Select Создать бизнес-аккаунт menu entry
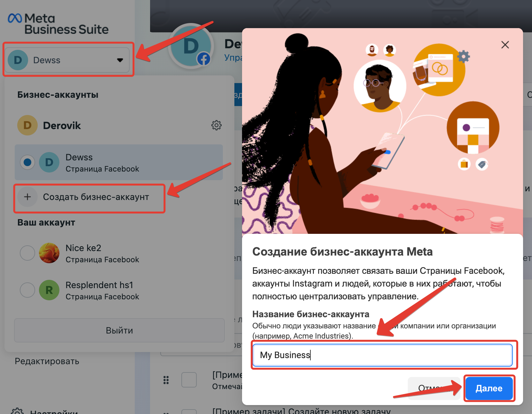 pos(96,197)
